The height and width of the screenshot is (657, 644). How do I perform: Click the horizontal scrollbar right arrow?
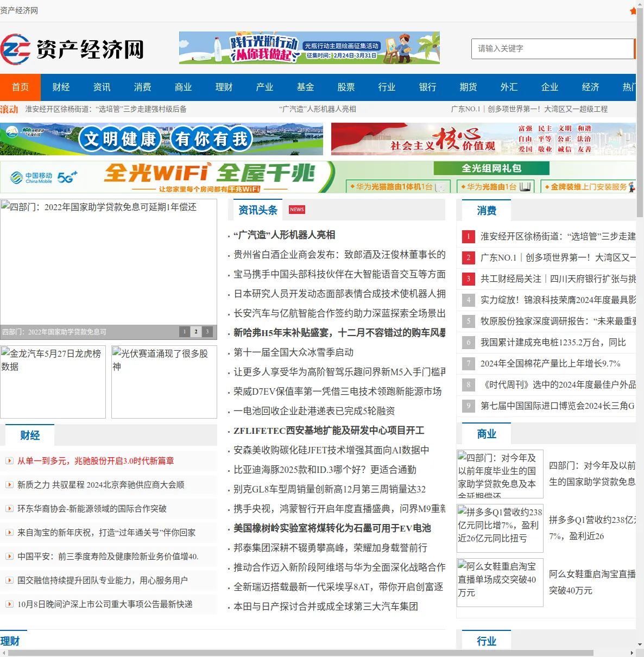coord(632,653)
